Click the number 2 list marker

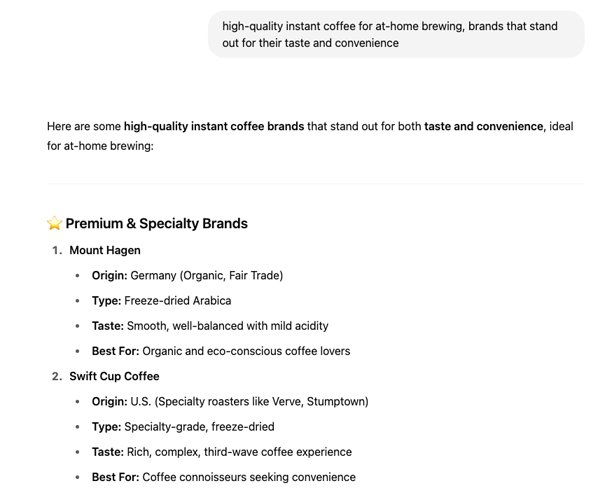[57, 376]
